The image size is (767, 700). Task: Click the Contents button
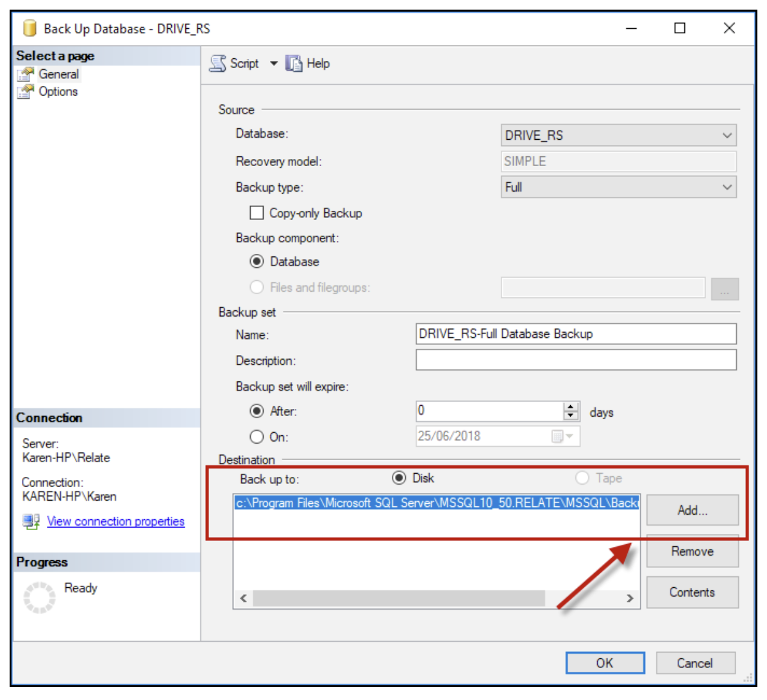693,592
